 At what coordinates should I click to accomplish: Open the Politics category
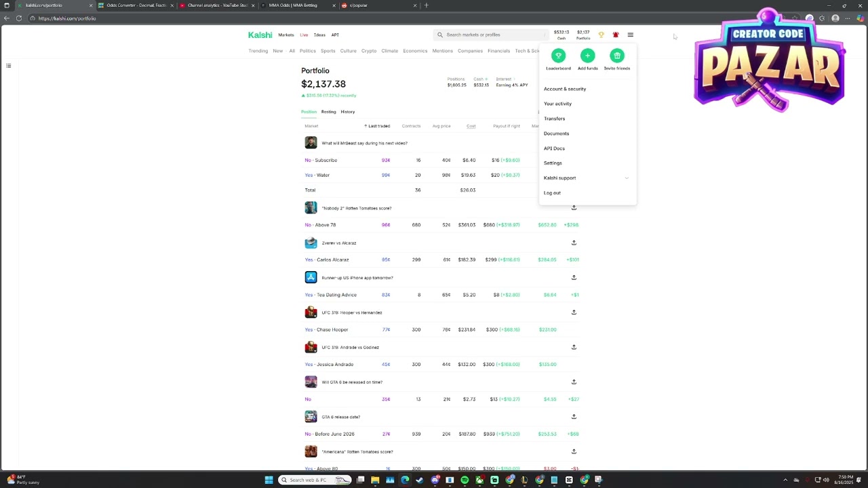tap(308, 51)
